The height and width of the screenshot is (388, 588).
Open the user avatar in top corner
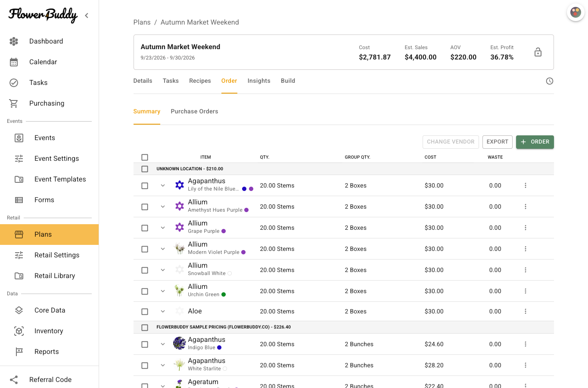tap(576, 12)
